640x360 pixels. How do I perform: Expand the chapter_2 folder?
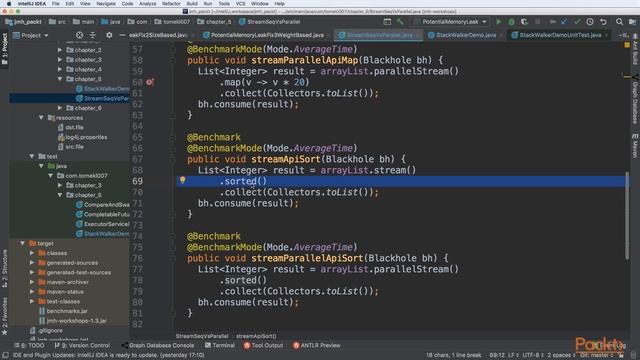60,50
